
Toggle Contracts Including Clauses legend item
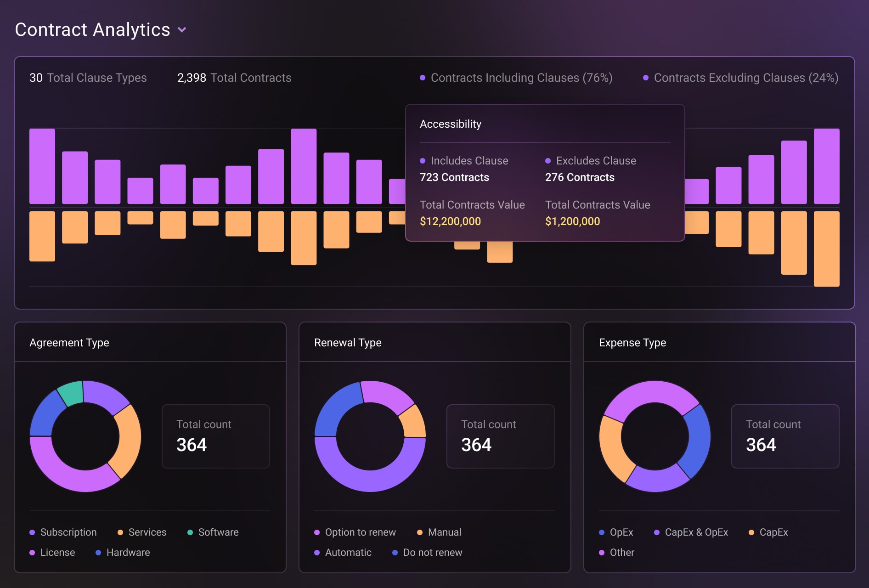(516, 78)
